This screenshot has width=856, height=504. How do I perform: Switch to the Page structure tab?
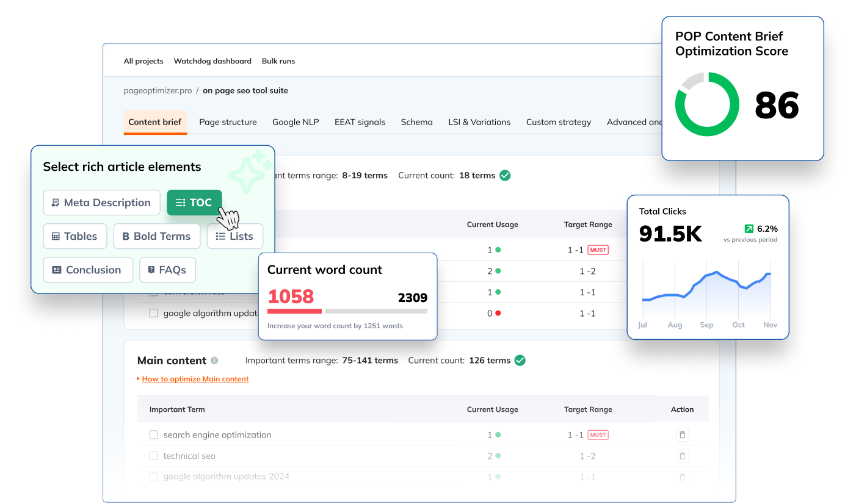[228, 122]
